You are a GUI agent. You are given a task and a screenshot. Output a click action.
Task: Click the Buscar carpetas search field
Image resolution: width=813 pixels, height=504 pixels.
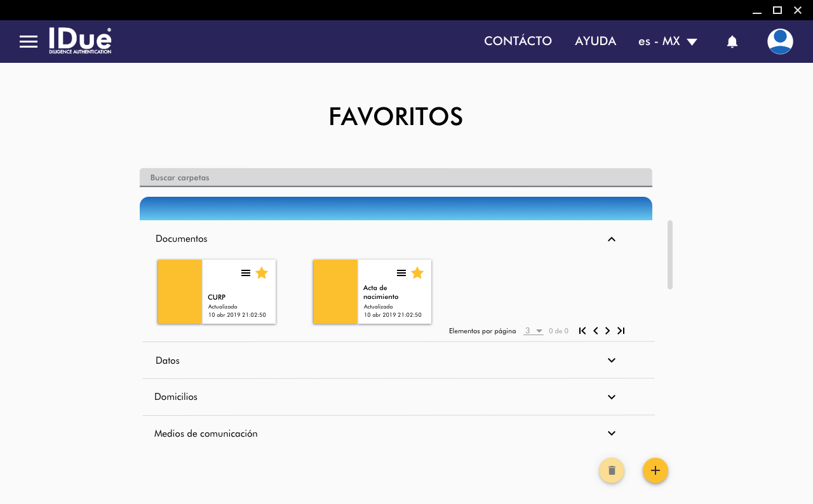click(x=396, y=178)
